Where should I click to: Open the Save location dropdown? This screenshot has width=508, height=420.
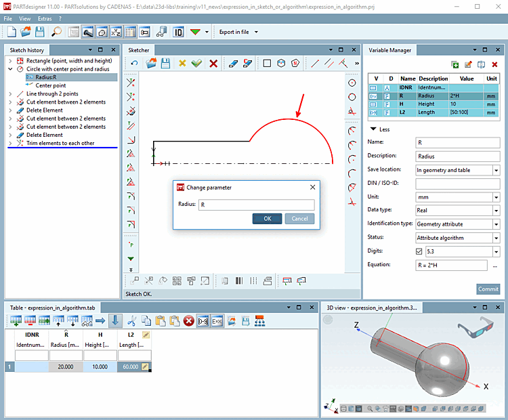point(496,170)
